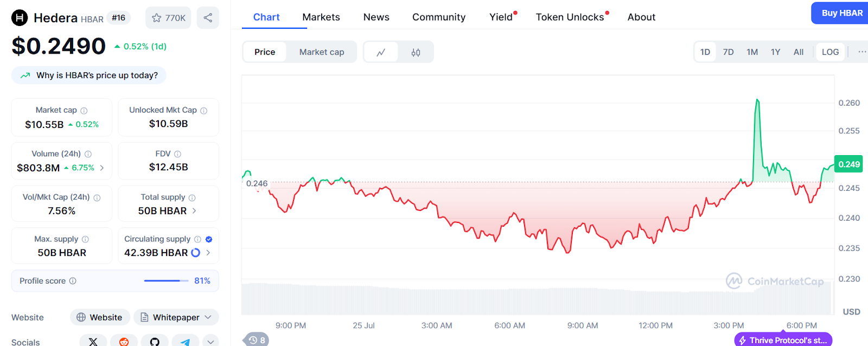Add HBAR to watchlist with star button
868x346 pixels.
(x=168, y=18)
